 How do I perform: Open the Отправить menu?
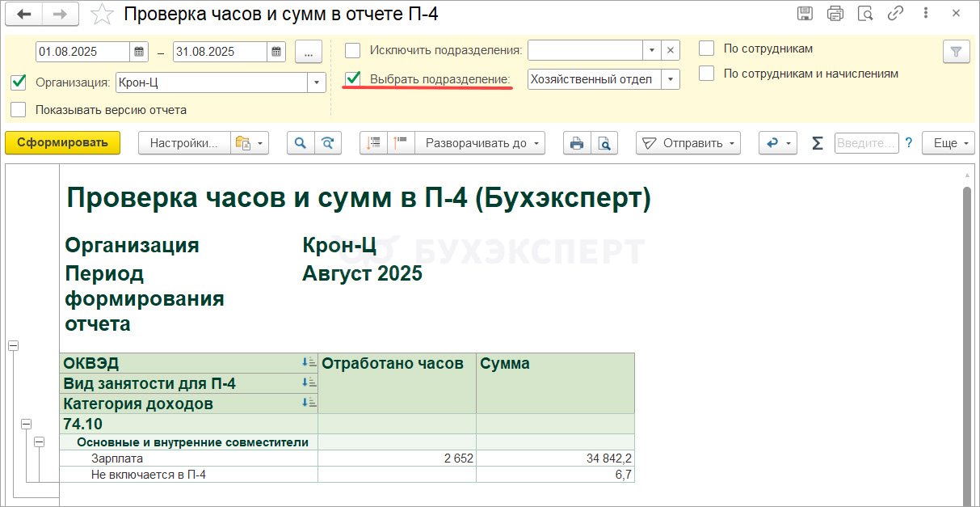tap(688, 143)
